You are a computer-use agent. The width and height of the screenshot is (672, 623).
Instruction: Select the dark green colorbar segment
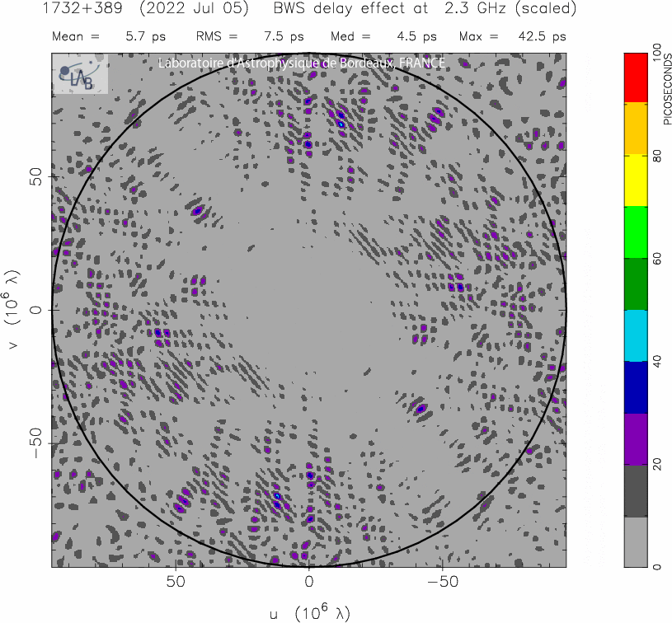[635, 283]
